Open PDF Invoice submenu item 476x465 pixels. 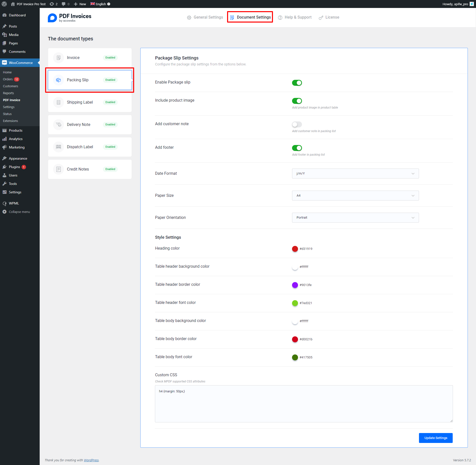(x=12, y=100)
